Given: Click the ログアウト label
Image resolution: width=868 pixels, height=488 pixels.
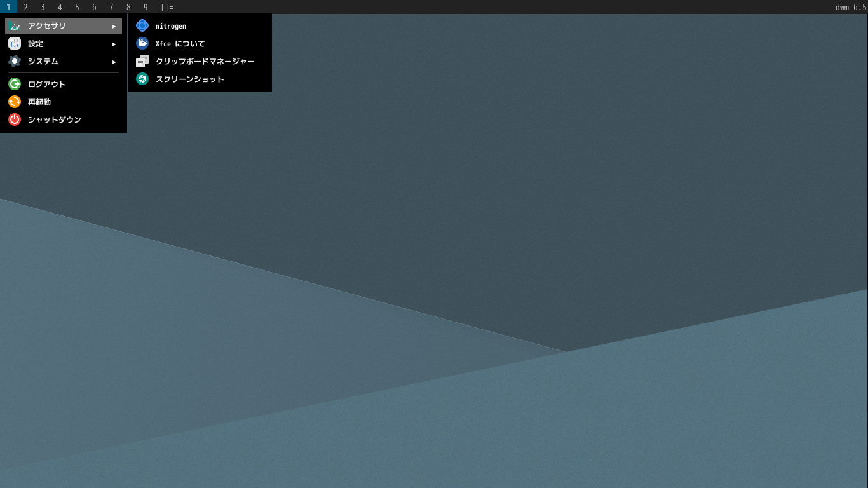Looking at the screenshot, I should point(46,84).
